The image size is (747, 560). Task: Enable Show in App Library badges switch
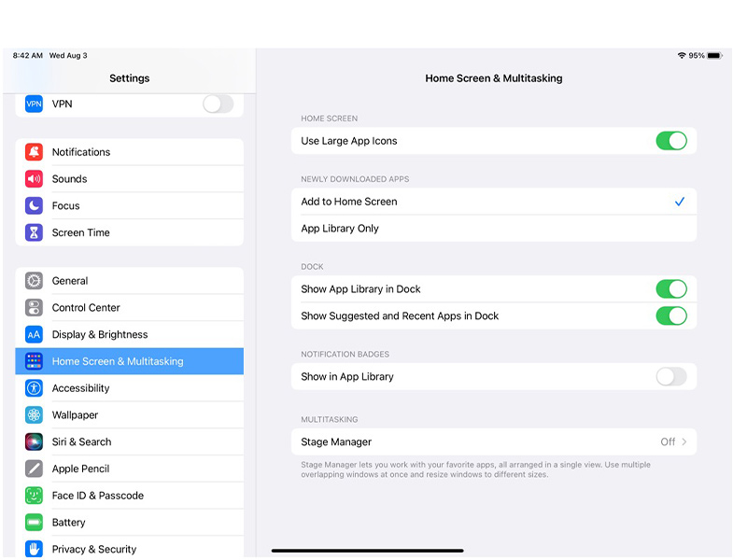click(671, 377)
